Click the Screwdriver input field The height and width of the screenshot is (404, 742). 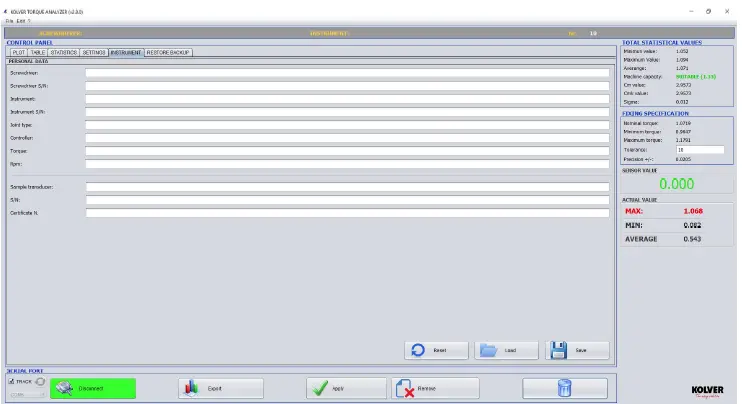coord(347,73)
